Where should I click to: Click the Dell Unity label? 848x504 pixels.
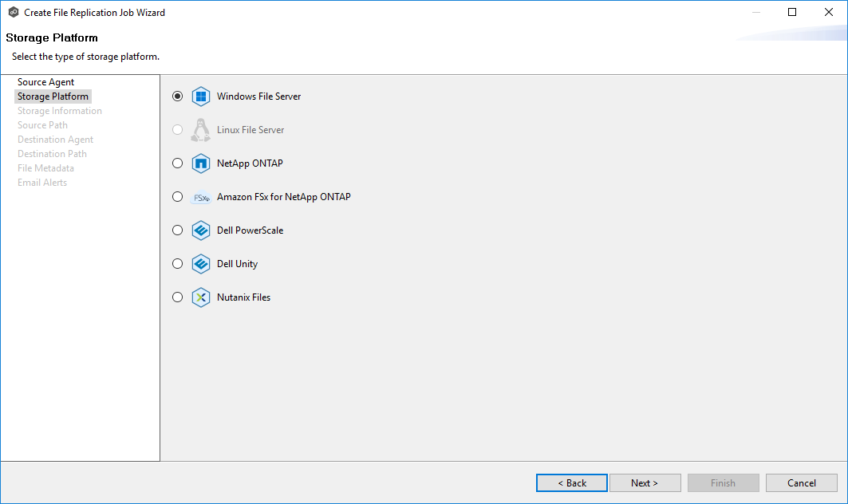click(x=237, y=264)
